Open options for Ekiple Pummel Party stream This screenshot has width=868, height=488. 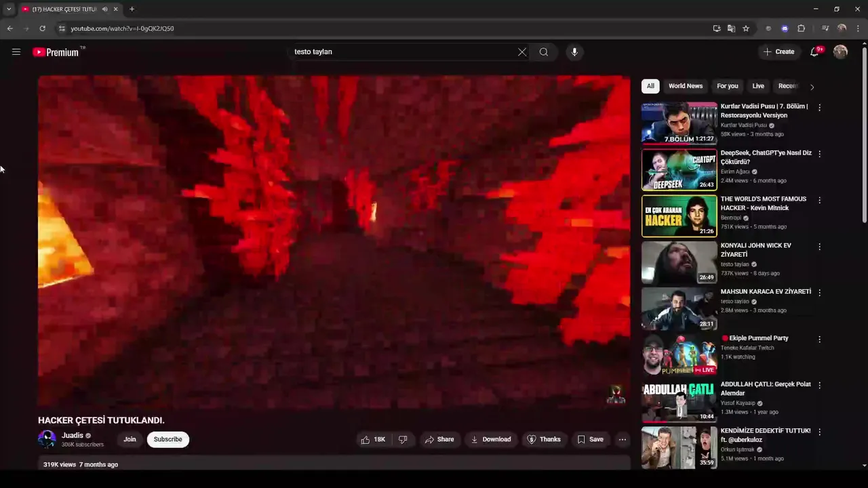819,339
